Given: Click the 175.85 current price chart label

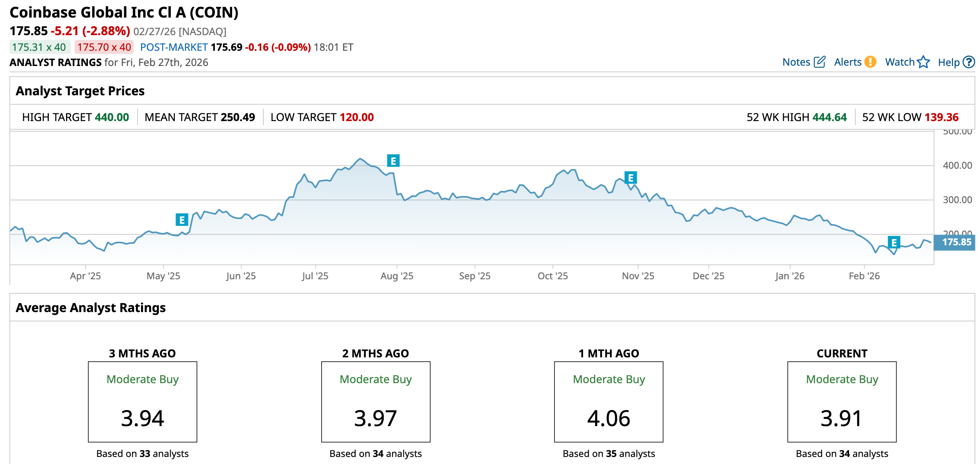Looking at the screenshot, I should pos(956,242).
